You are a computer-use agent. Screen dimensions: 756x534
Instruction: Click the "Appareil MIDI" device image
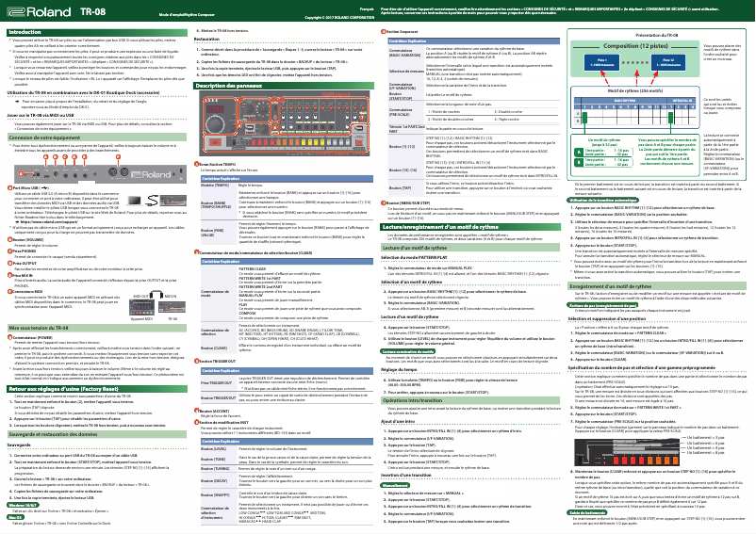click(x=140, y=307)
